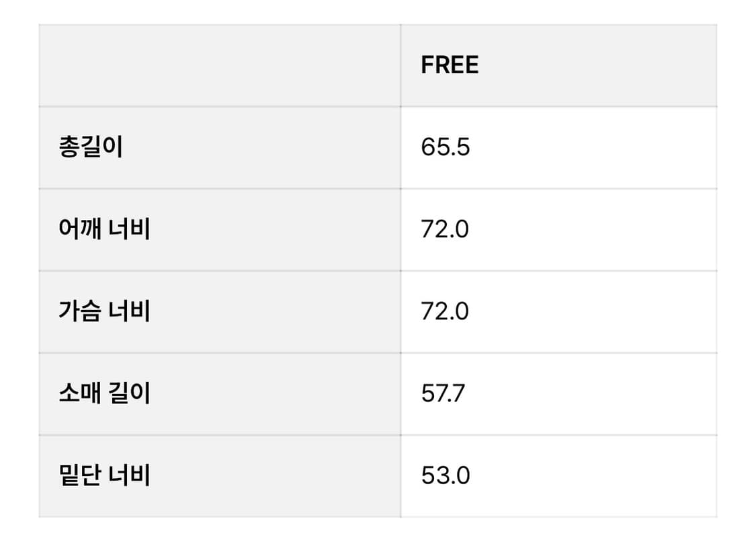This screenshot has width=756, height=550.
Task: Click the word 가슴 in the table
Action: click(79, 311)
